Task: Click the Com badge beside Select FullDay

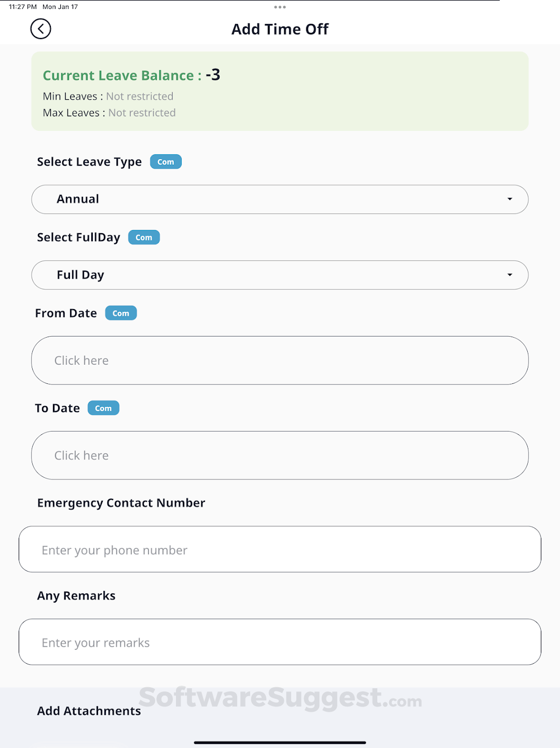Action: [x=144, y=237]
